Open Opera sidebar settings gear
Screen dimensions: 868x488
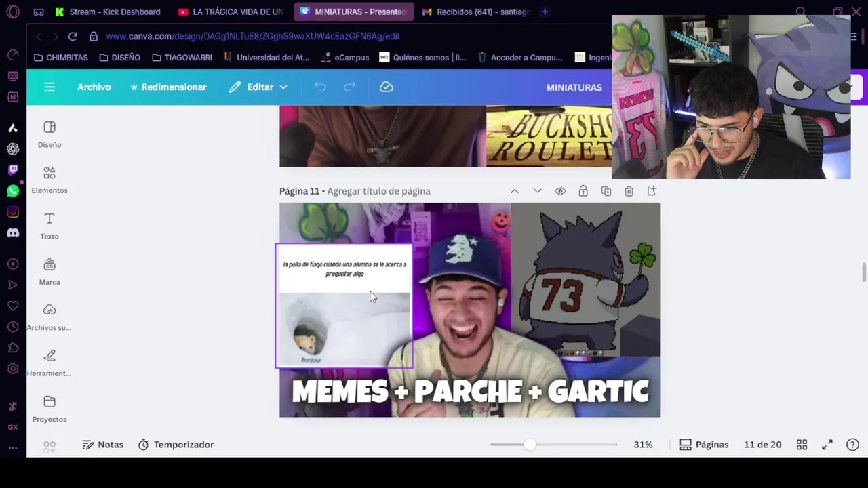(13, 369)
